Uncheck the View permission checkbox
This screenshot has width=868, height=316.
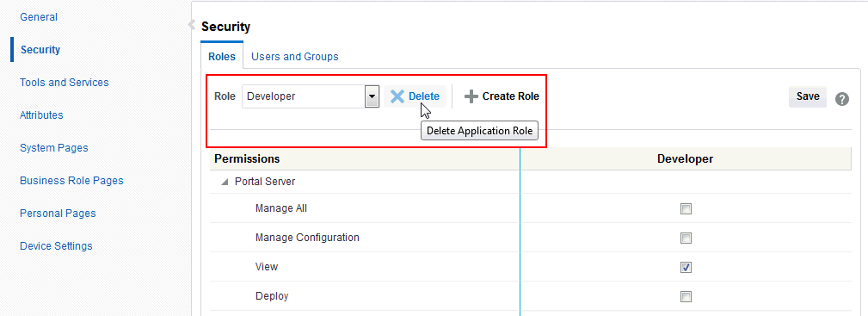click(686, 268)
